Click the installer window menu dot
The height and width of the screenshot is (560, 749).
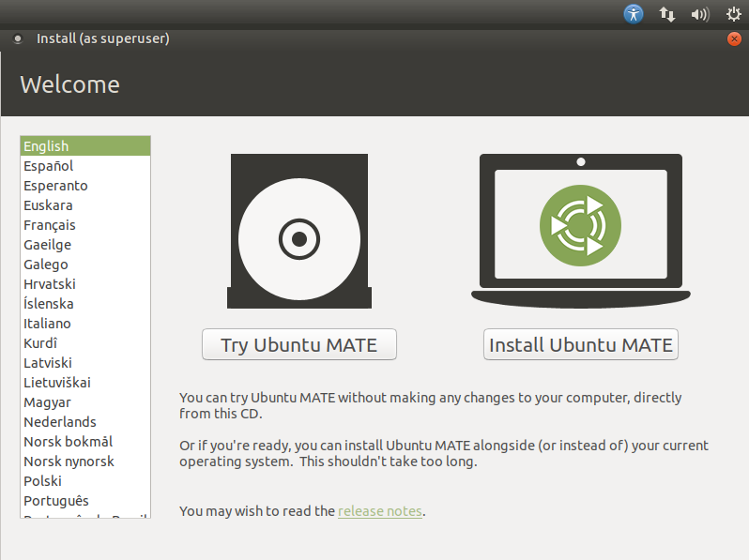click(x=18, y=39)
